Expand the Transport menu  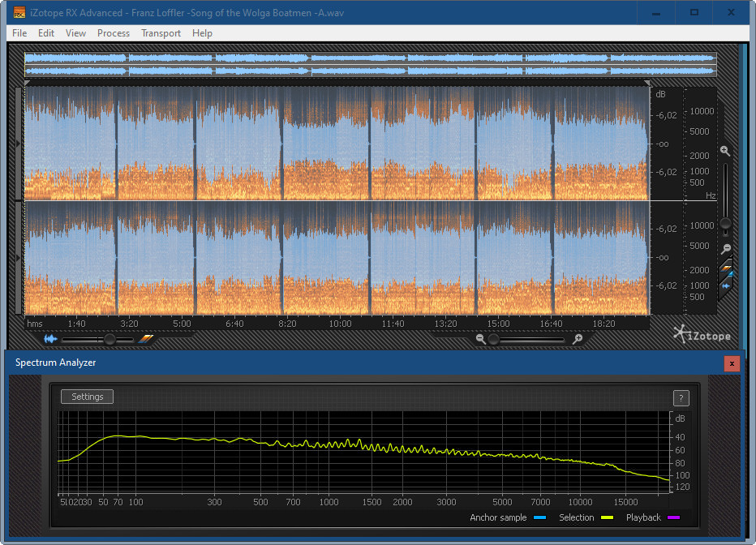(x=161, y=33)
